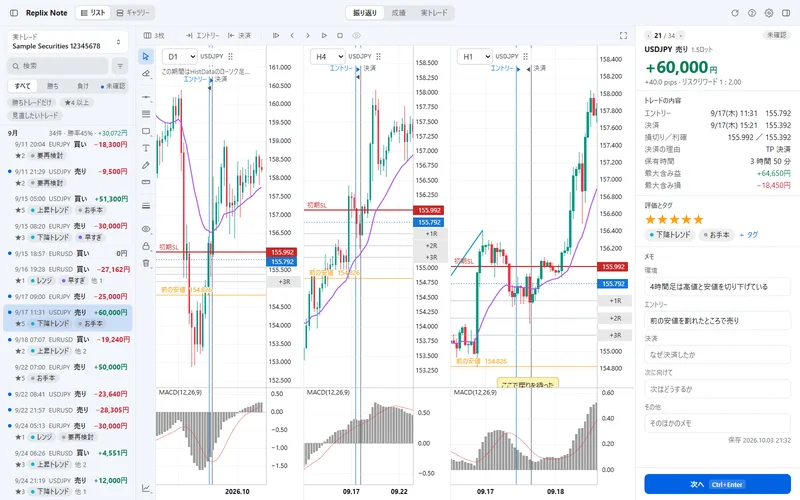Screen dimensions: 800x500
Task: Open the 振り返り tab
Action: pos(364,13)
